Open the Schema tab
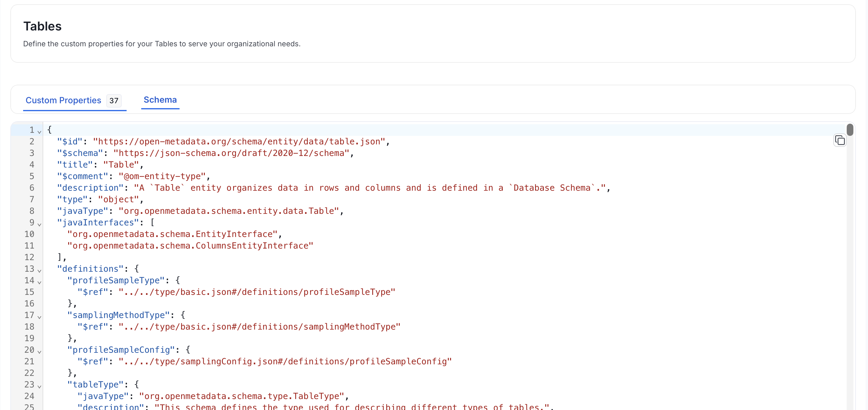Viewport: 868px width, 410px height. tap(160, 100)
